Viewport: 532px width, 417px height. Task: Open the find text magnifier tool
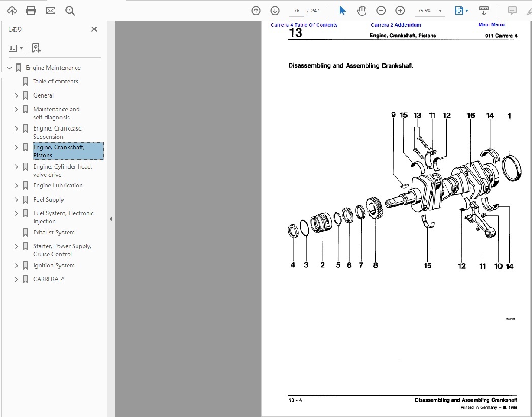point(70,11)
